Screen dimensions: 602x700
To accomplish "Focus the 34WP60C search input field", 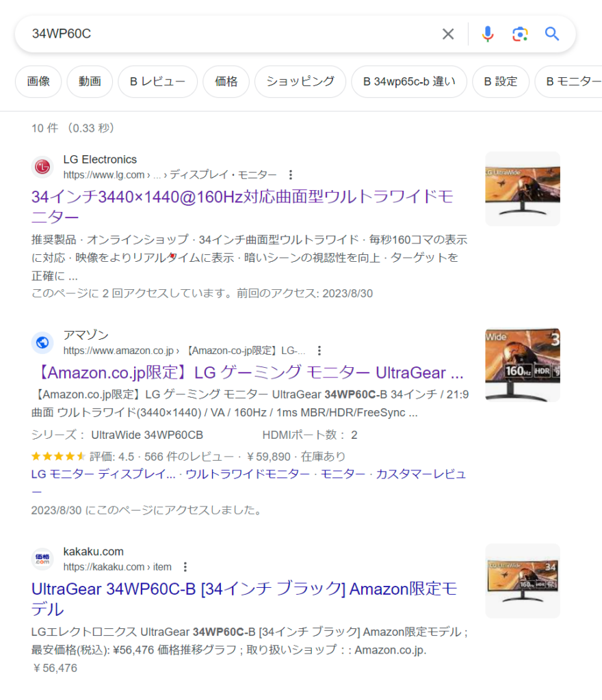I will 232,34.
